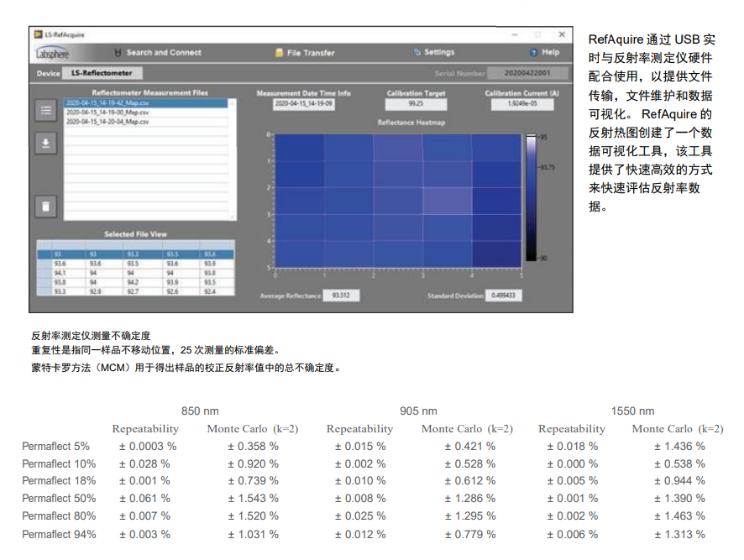Image resolution: width=744 pixels, height=560 pixels.
Task: Click the Calibration Target value 99.25
Action: 417,104
